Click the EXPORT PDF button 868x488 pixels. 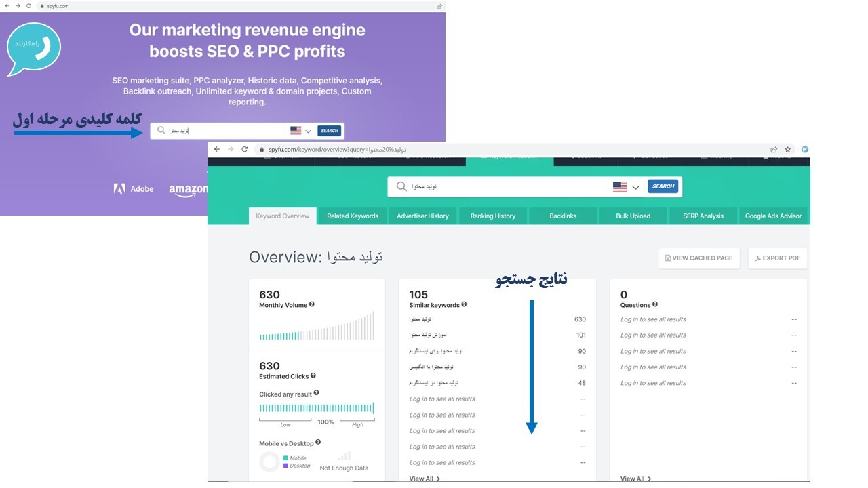pos(778,258)
